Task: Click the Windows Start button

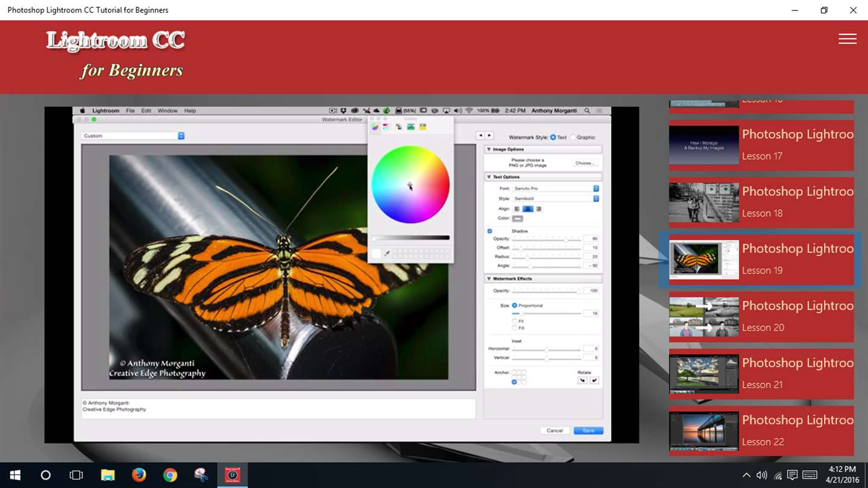Action: (15, 475)
